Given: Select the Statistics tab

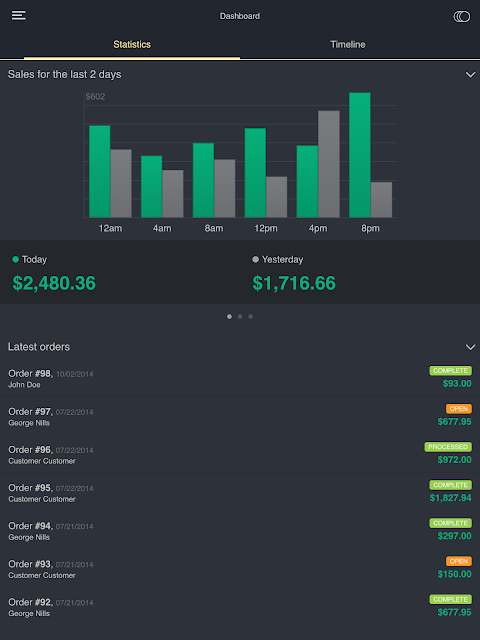Looking at the screenshot, I should 132,44.
